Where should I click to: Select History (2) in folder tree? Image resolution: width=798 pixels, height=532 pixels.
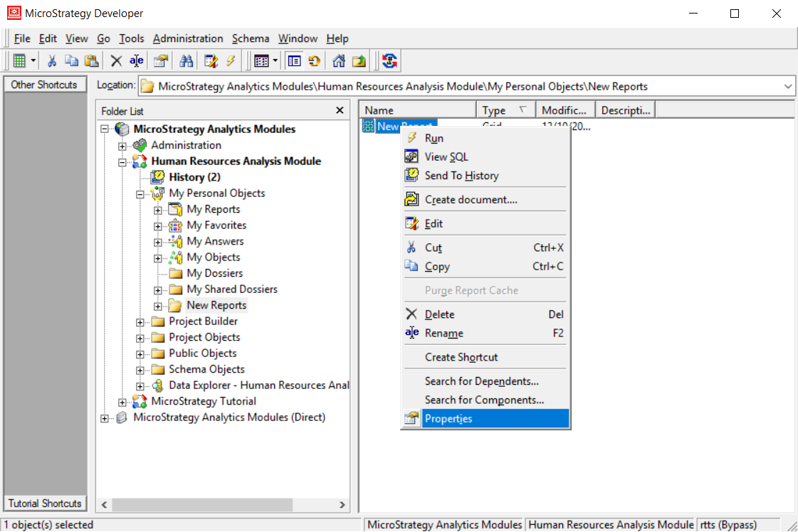point(194,177)
